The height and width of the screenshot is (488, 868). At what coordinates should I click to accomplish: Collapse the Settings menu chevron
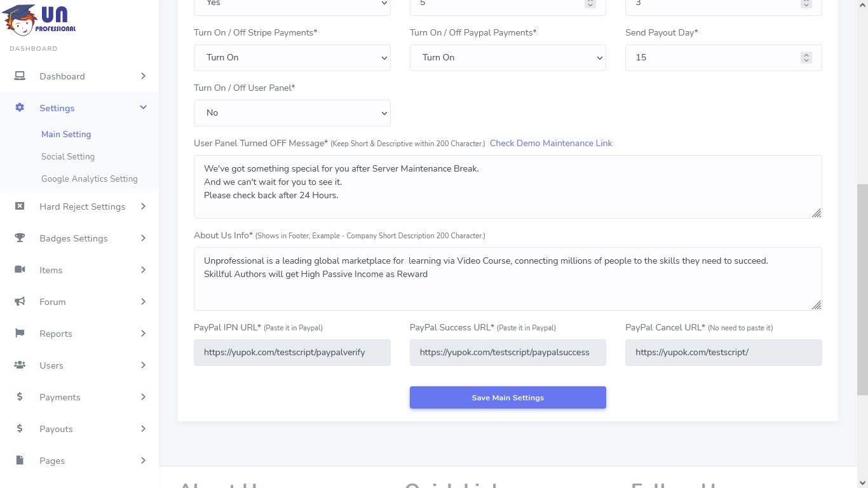point(143,108)
